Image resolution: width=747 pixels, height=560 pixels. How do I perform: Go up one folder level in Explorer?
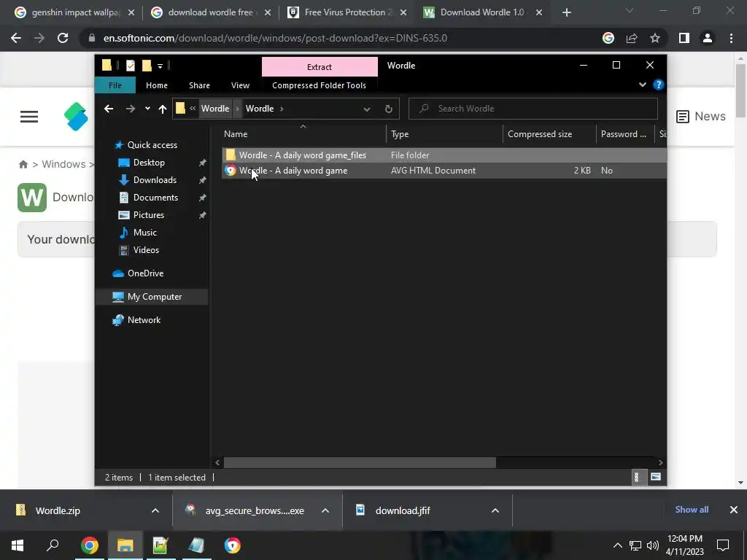(x=163, y=109)
